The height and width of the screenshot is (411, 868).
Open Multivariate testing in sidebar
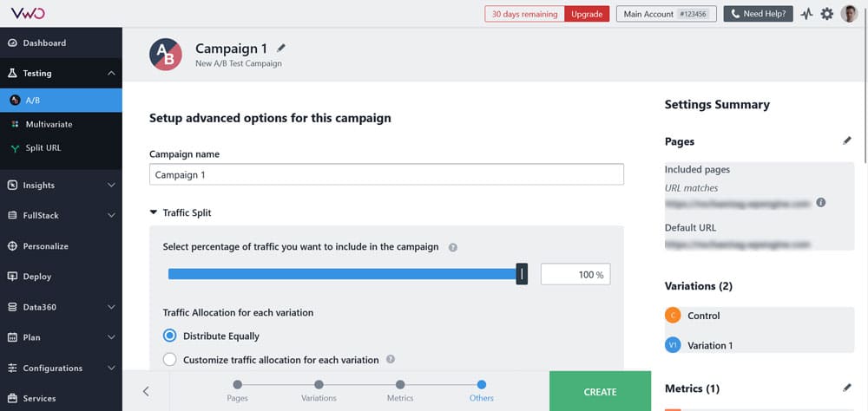(x=49, y=124)
